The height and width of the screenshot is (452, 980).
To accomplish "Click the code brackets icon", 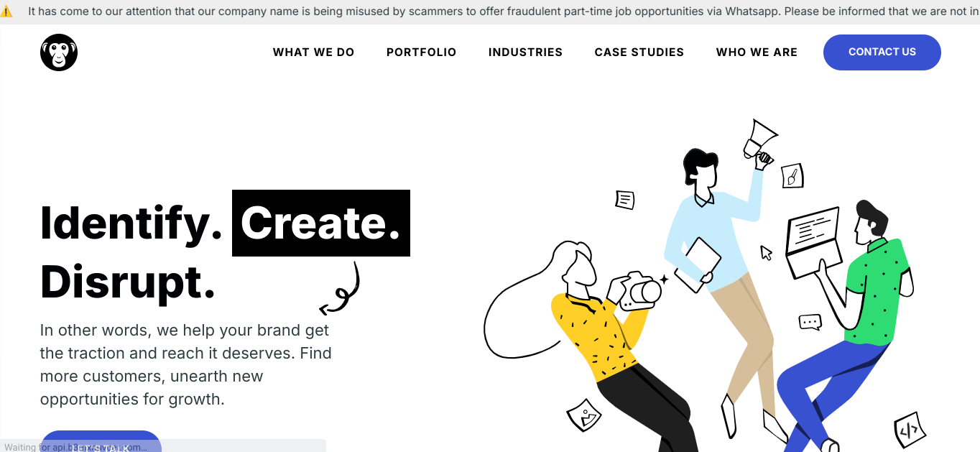I will click(x=910, y=430).
